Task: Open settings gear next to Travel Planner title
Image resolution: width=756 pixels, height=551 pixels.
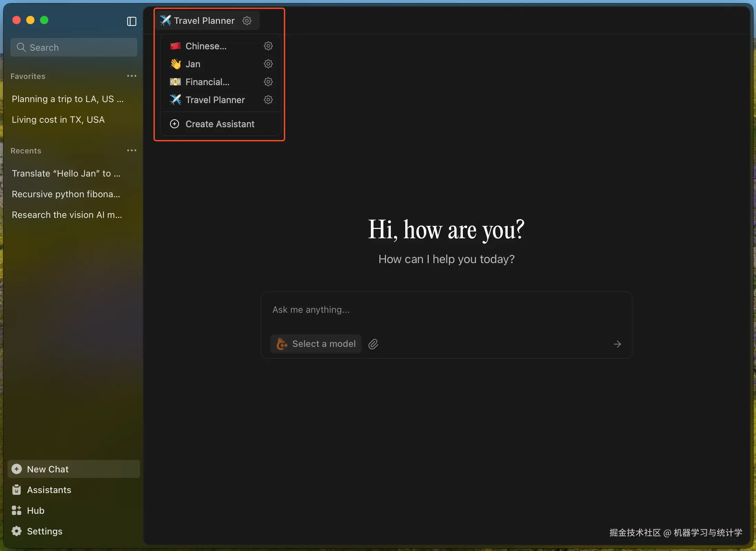Action: pyautogui.click(x=247, y=20)
